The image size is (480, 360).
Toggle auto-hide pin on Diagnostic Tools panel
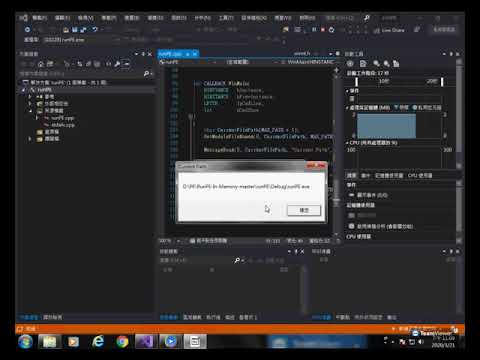pos(451,54)
